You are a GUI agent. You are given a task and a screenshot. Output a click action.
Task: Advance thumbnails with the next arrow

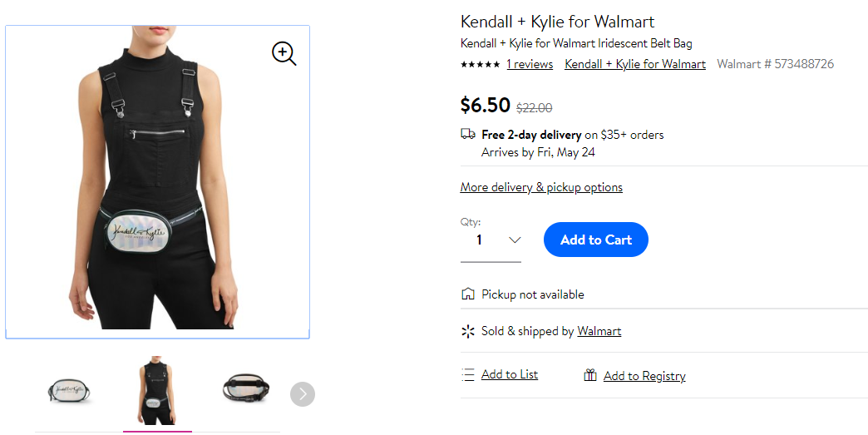coord(303,394)
